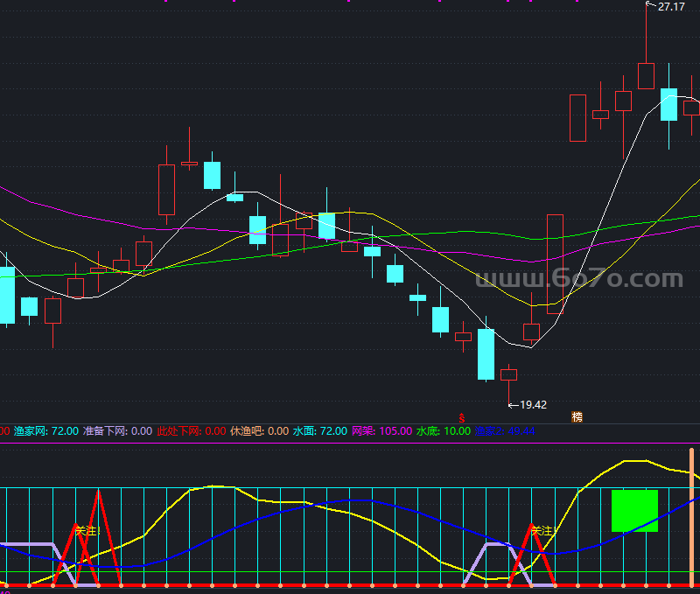Select the 网架 105.00 indicator label
This screenshot has width=700, height=594.
click(381, 431)
